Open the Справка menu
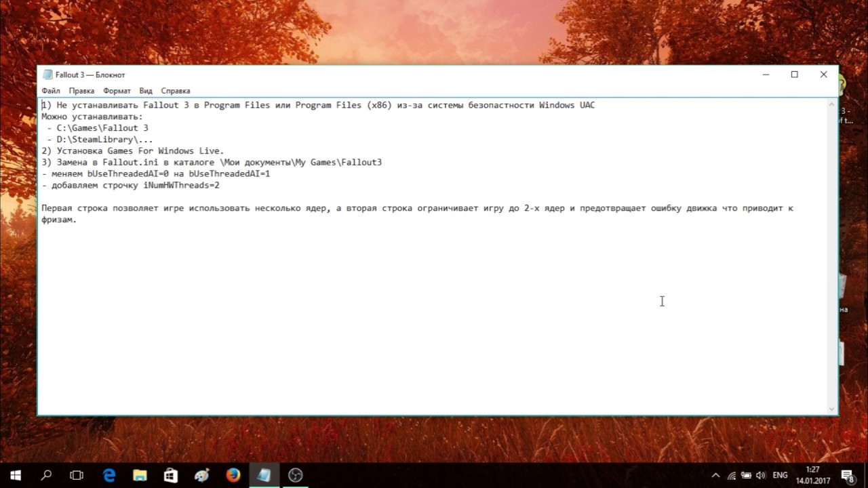This screenshot has width=868, height=488. (x=176, y=91)
